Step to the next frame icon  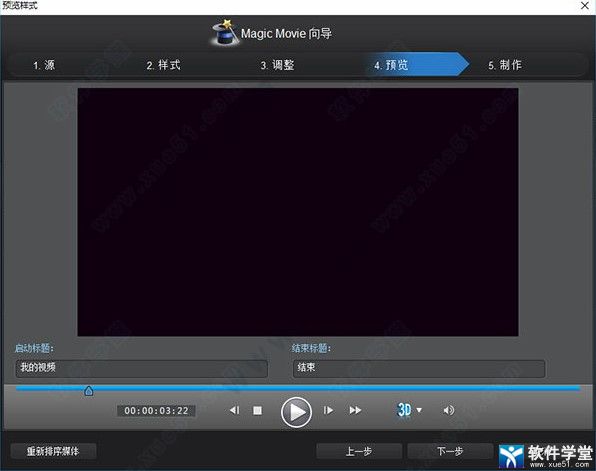[x=328, y=411]
